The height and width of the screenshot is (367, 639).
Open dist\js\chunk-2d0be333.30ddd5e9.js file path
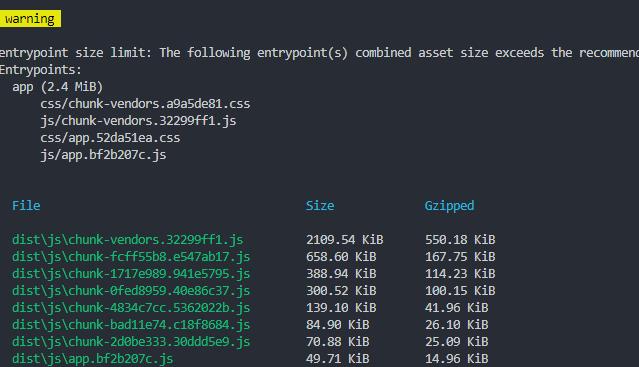[x=131, y=342]
